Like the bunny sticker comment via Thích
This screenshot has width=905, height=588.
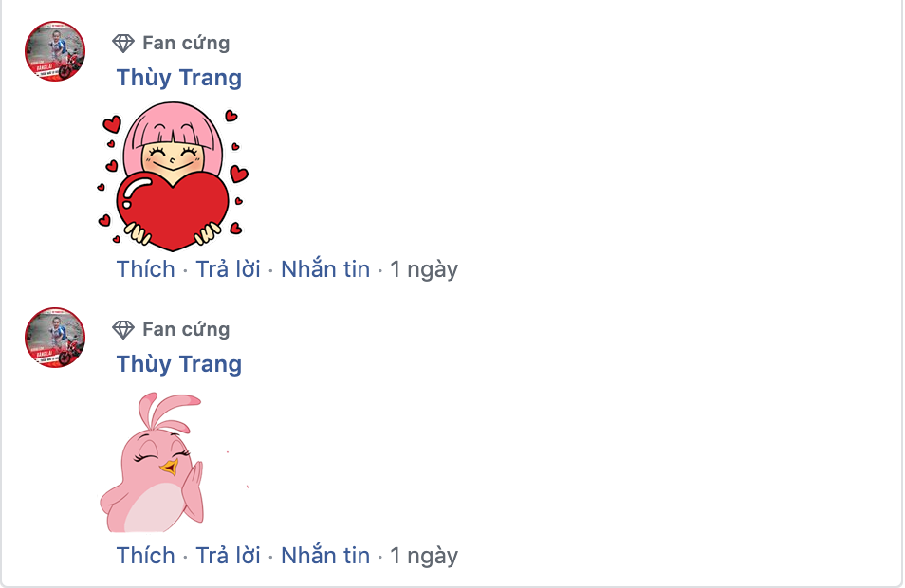(145, 556)
